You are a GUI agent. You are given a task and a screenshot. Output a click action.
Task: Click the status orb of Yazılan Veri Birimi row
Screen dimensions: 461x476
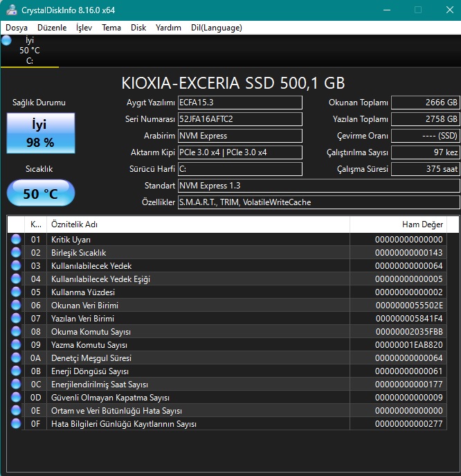(16, 318)
